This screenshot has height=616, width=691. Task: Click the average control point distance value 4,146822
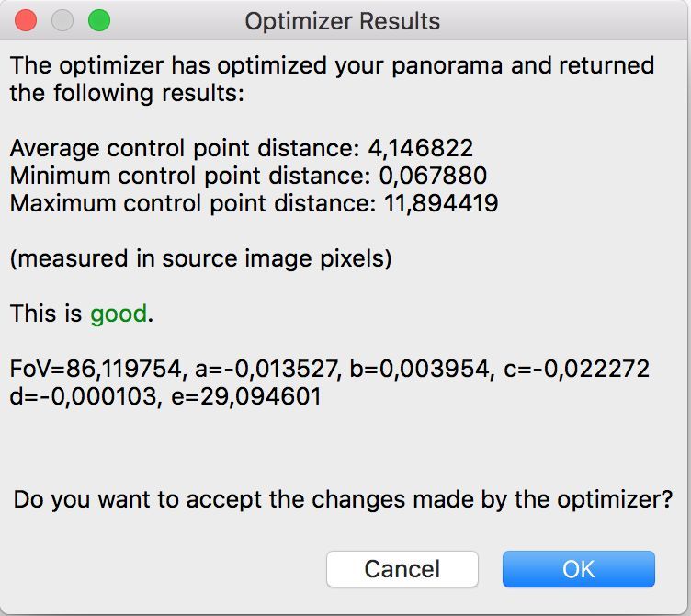click(x=421, y=148)
